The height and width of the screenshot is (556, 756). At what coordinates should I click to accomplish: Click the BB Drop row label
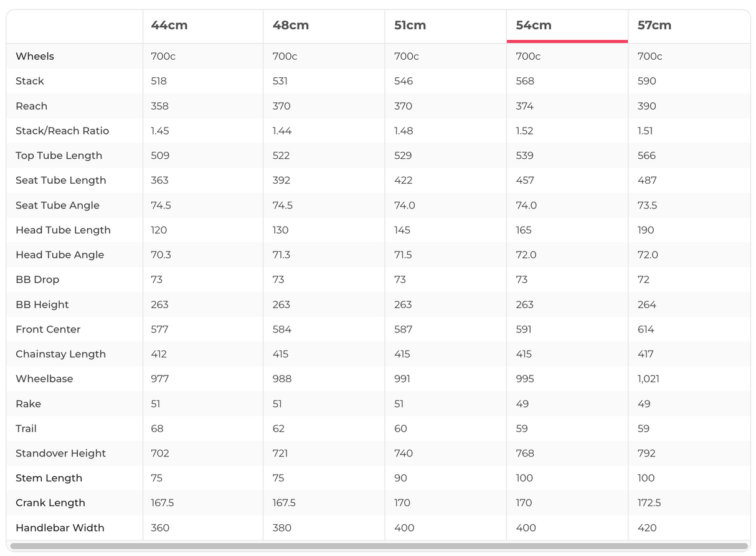click(x=37, y=280)
